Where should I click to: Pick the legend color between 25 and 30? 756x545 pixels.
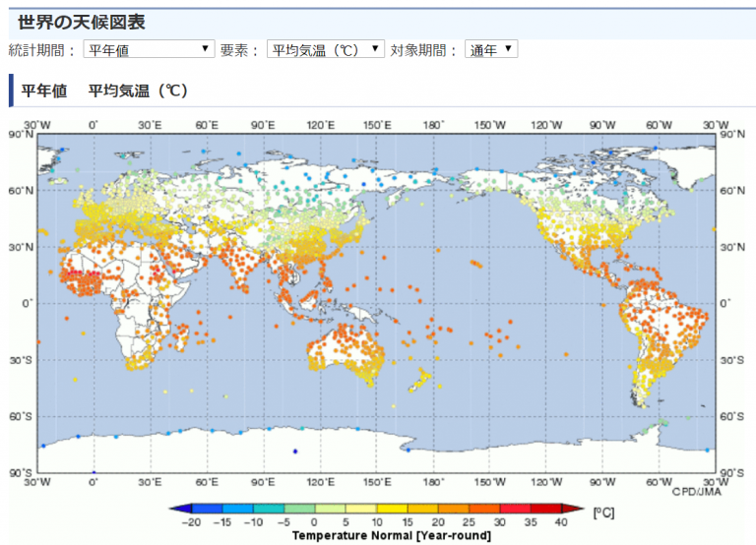(x=484, y=509)
